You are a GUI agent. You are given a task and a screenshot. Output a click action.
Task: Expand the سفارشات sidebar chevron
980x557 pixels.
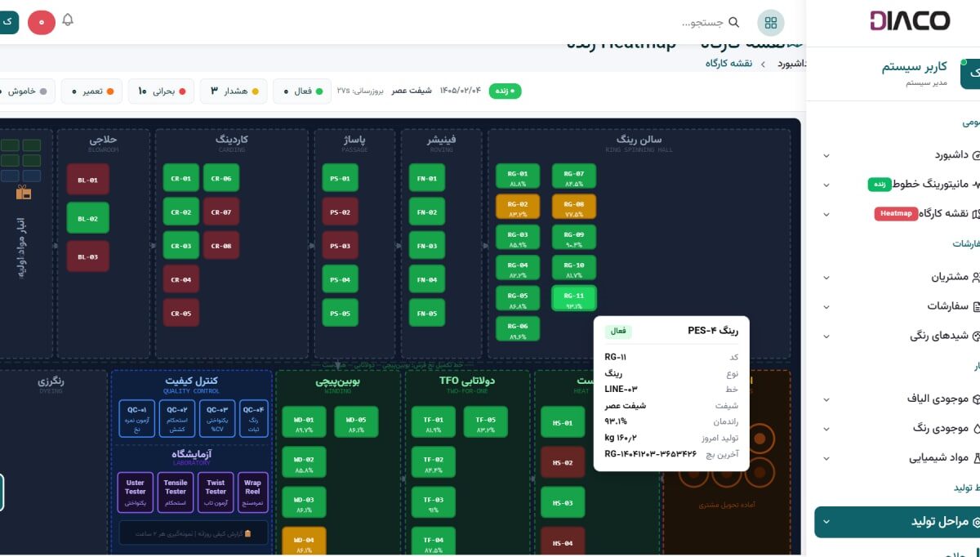pos(826,307)
